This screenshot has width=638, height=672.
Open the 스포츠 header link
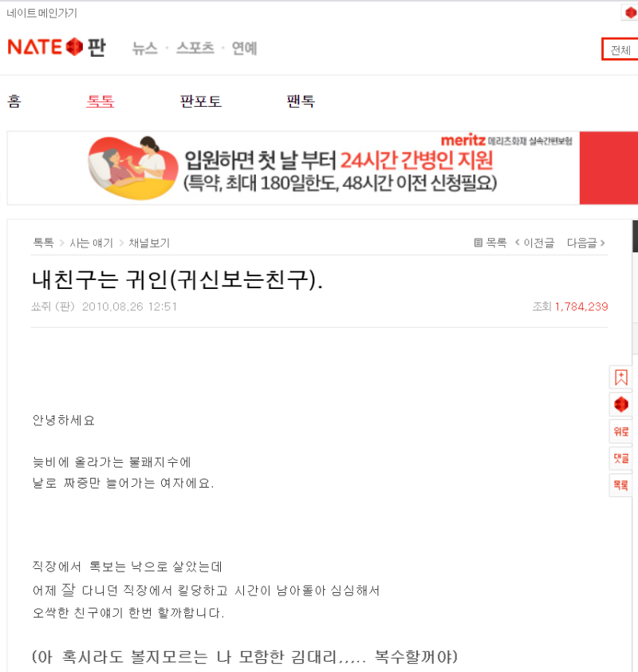[195, 48]
